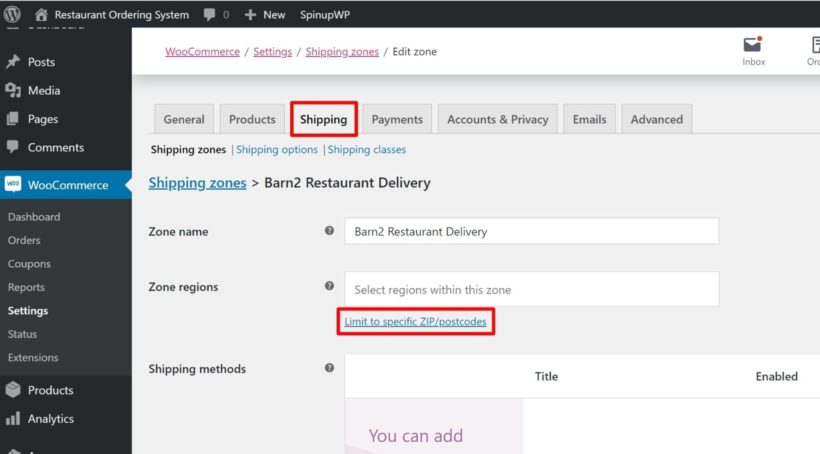
Task: Open the Media library icon
Action: pos(13,90)
